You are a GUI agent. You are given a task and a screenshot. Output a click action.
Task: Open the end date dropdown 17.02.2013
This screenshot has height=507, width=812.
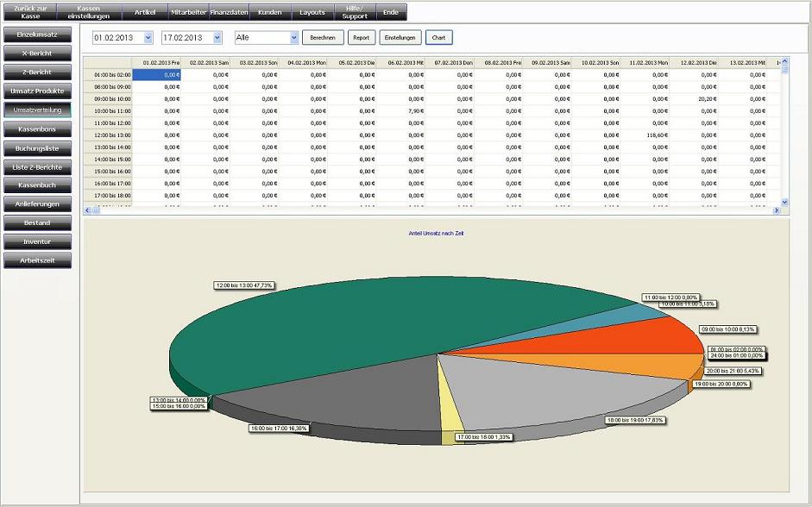click(x=217, y=38)
